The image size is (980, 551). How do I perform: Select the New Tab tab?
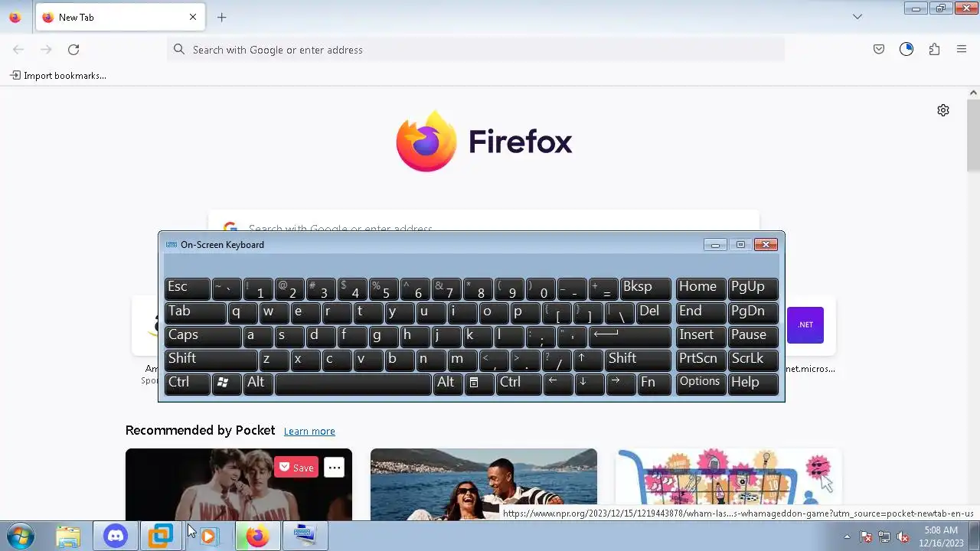coord(119,17)
